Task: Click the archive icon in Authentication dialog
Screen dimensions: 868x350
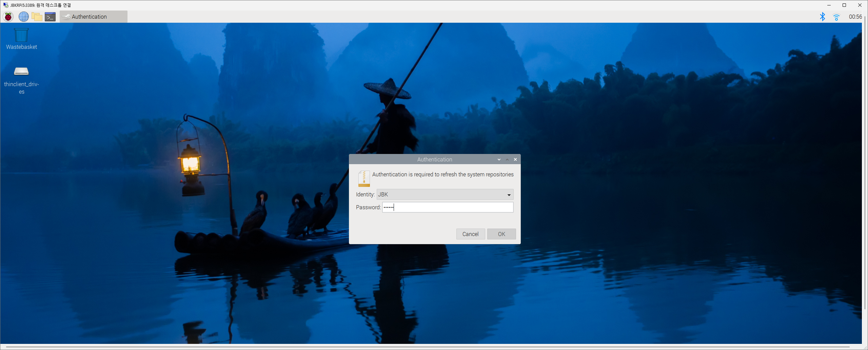Action: (x=364, y=178)
